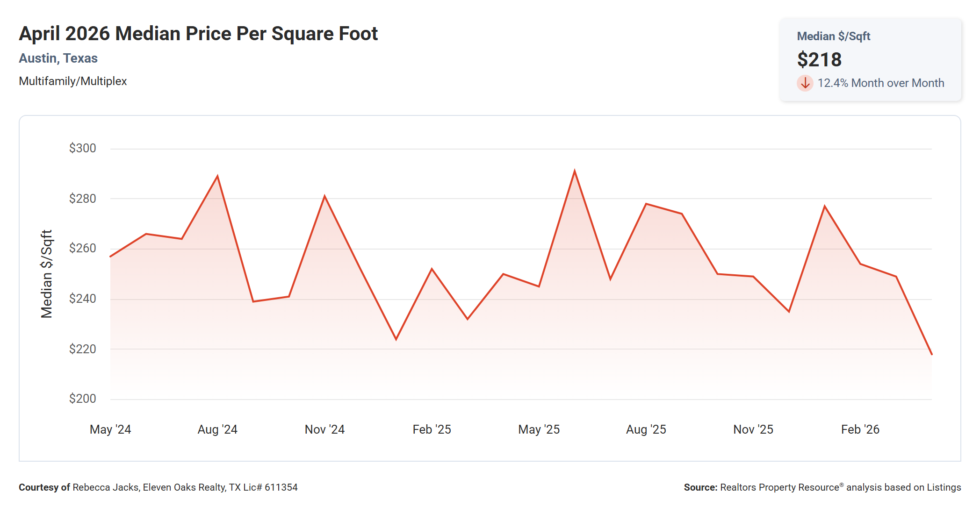Click the Nov '24 peak data point
This screenshot has height=514, width=980.
click(324, 196)
